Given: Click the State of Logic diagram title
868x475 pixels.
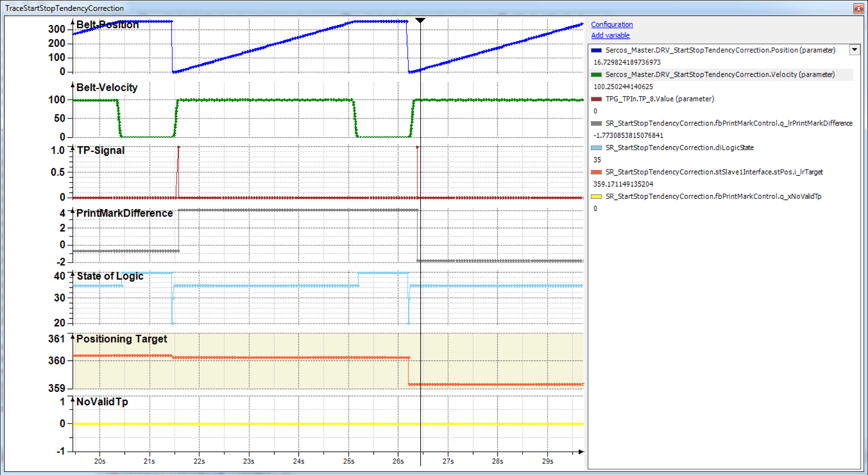Looking at the screenshot, I should (110, 276).
